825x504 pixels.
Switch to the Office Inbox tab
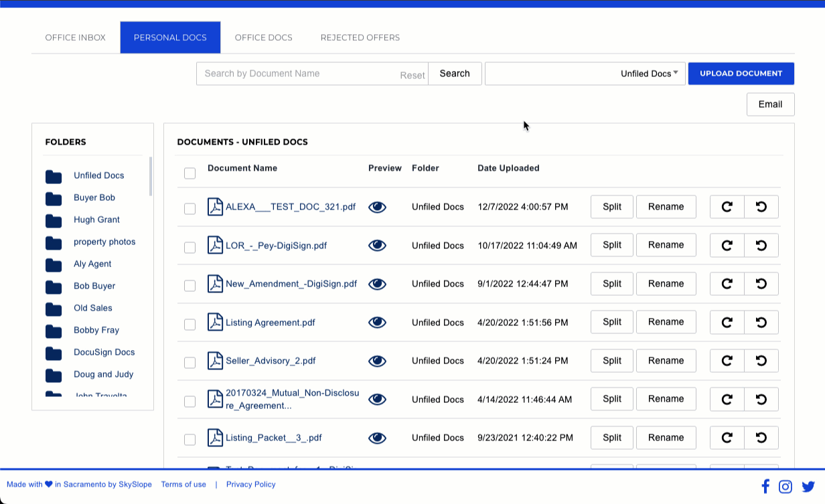tap(76, 37)
